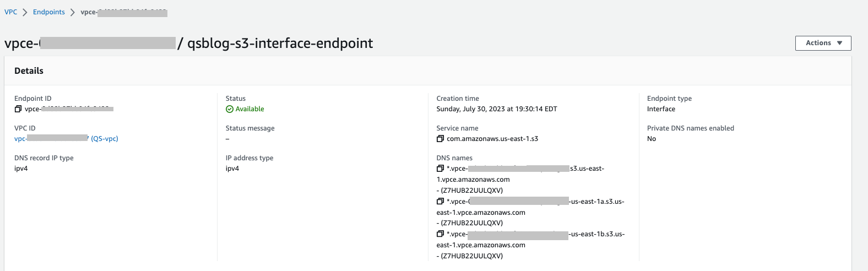868x271 pixels.
Task: Expand Actions using its arrow
Action: point(839,43)
